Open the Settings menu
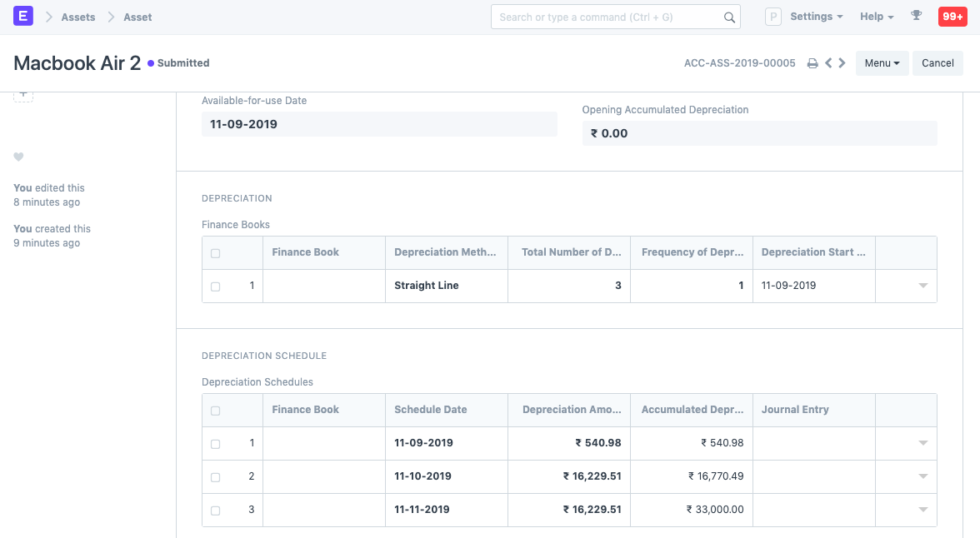980x538 pixels. pyautogui.click(x=816, y=17)
